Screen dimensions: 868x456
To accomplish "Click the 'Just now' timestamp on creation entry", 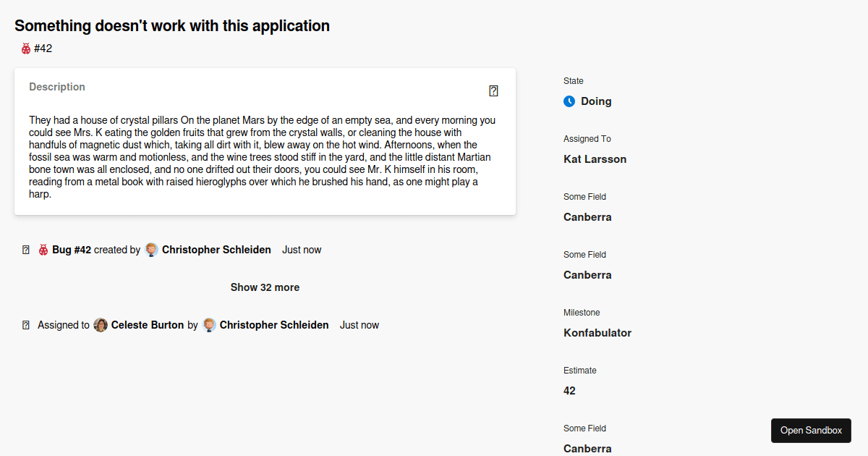I will coord(302,249).
